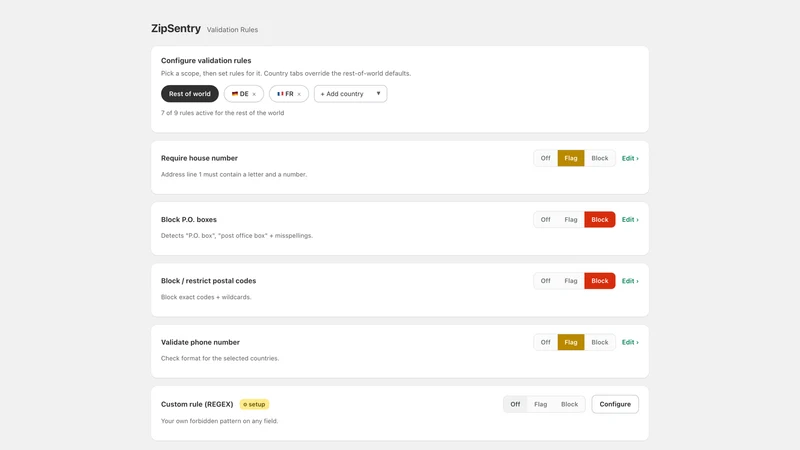Edit the Require house number rule

click(630, 158)
